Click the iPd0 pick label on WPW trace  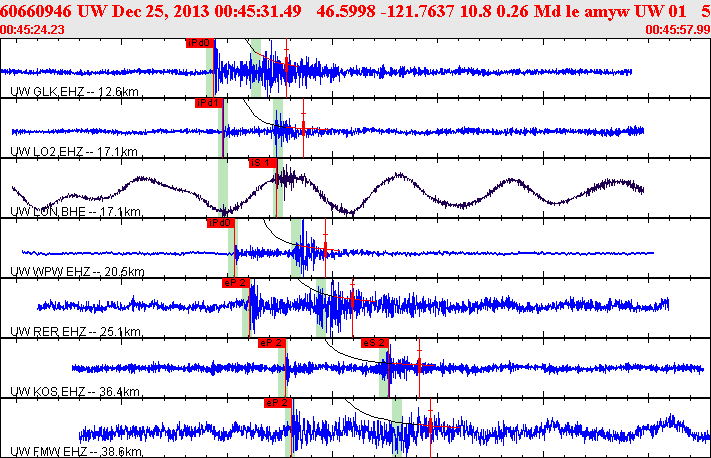[x=221, y=223]
